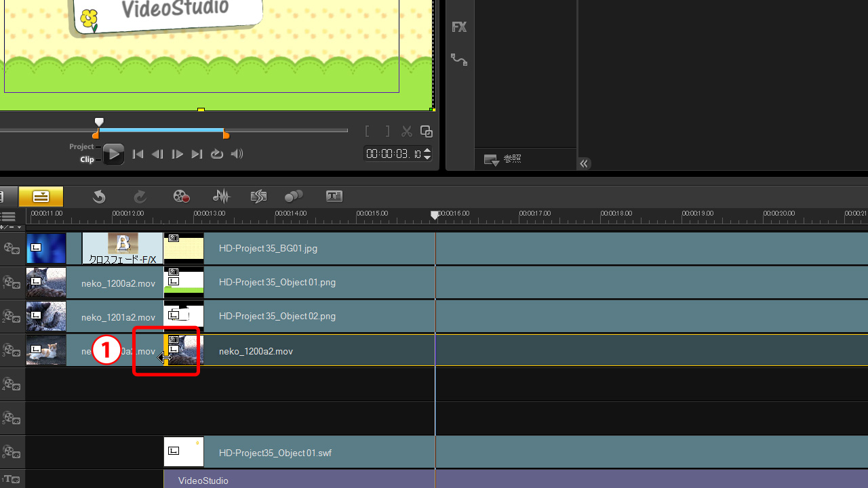
Task: Switch to the highlighted Timeline view tab
Action: point(41,197)
